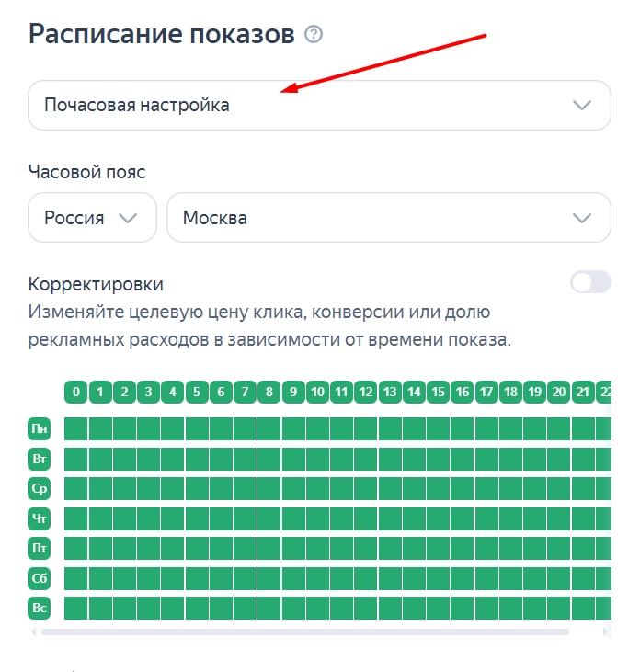Open the Почасовая настройка dropdown
Viewport: 640px width, 672px height.
[x=319, y=105]
